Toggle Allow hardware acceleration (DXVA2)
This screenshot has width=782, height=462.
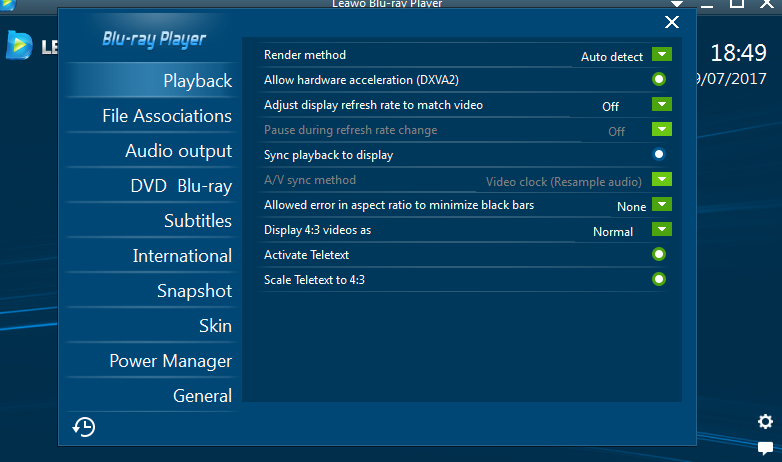[659, 79]
